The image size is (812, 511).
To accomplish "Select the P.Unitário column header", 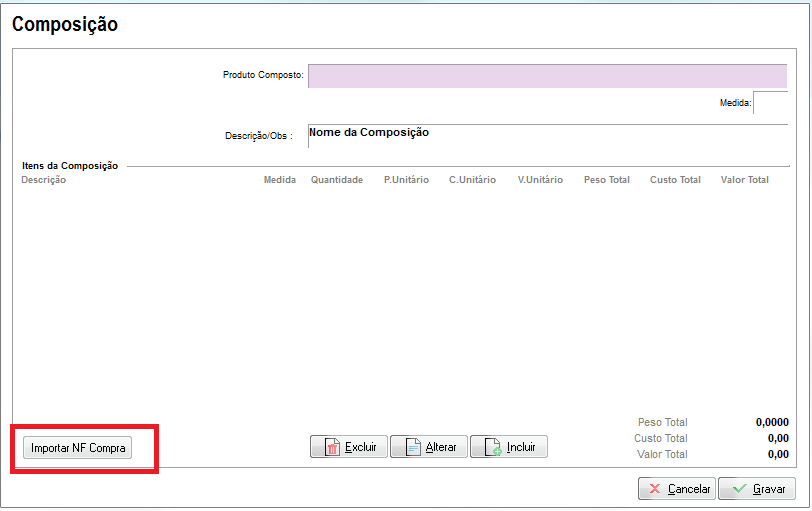I will tap(406, 180).
